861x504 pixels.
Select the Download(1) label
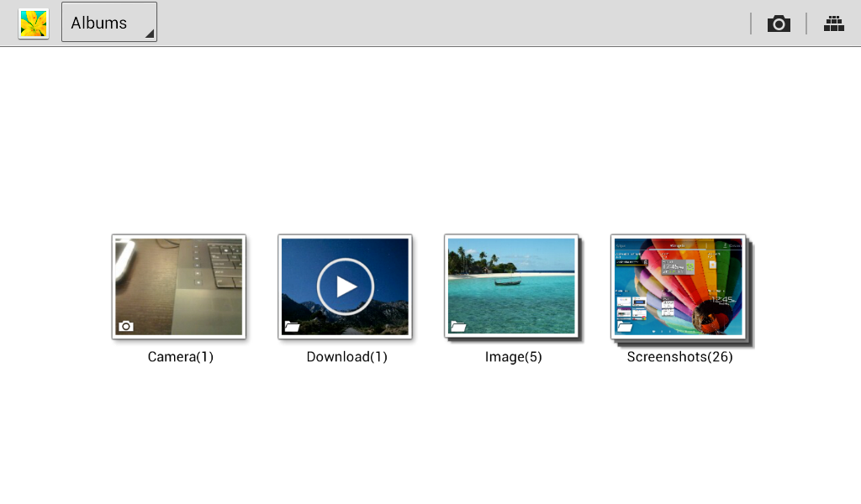[346, 357]
